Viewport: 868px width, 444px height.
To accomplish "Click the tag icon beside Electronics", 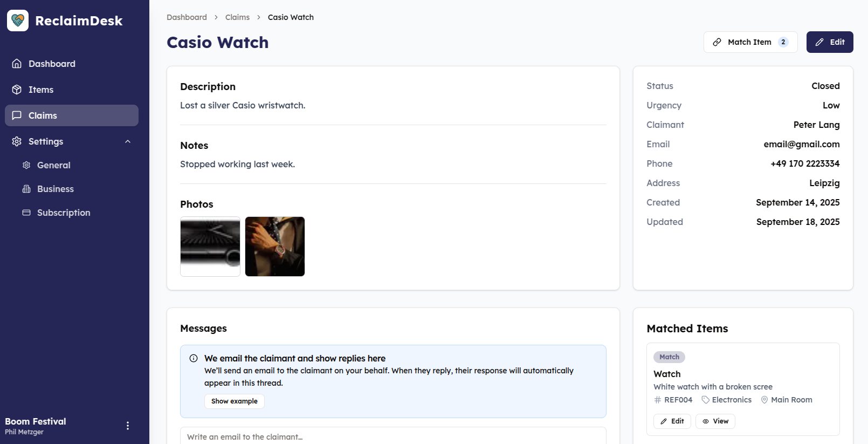I will pyautogui.click(x=705, y=400).
